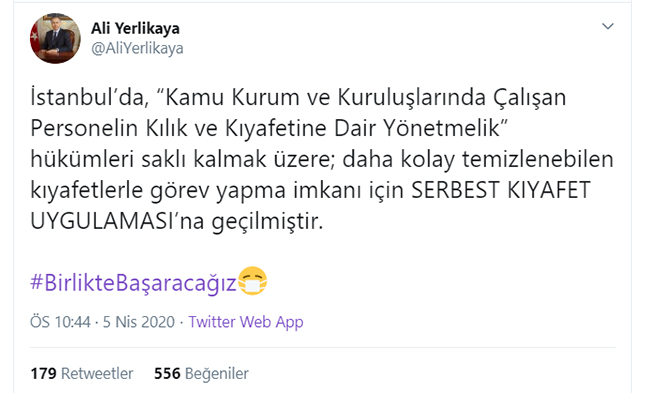View the Beğeniler list label

pos(217,373)
